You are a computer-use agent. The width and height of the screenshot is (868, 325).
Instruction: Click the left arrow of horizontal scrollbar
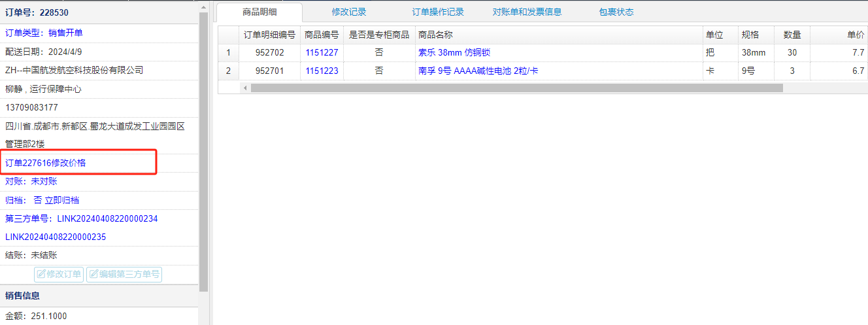click(x=245, y=88)
